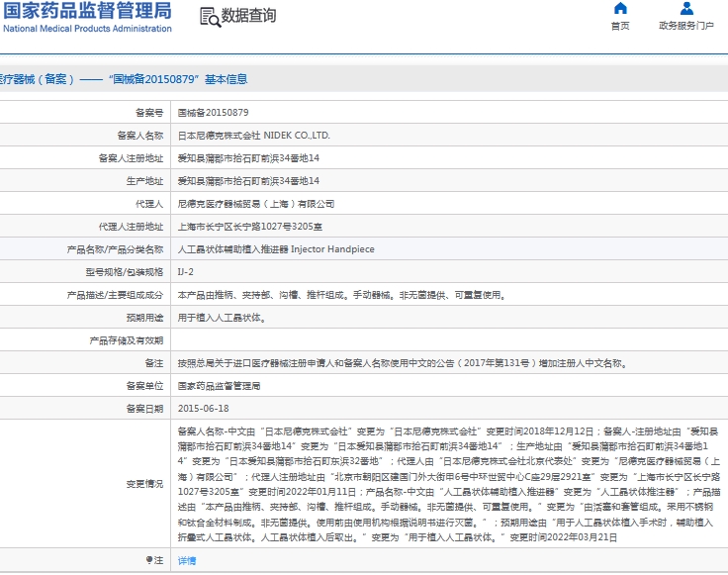Select intended use value 用于植入人工晶状体
The image size is (728, 575).
[x=222, y=318]
